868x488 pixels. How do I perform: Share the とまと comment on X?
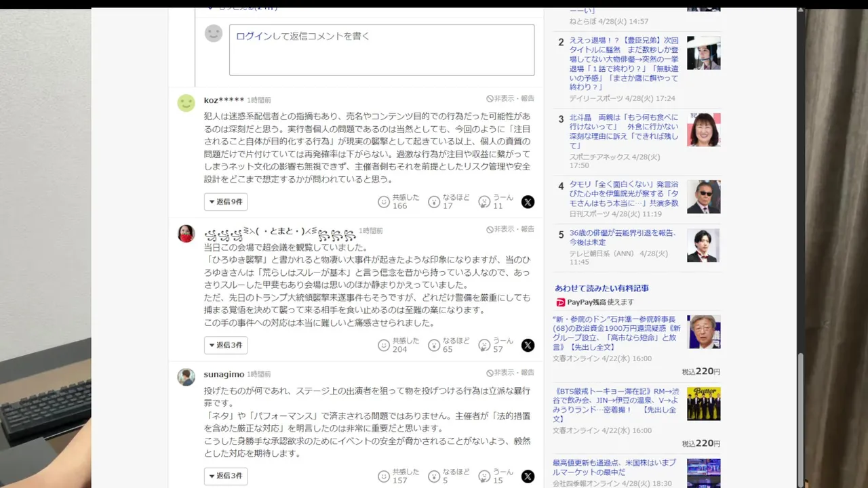point(528,346)
